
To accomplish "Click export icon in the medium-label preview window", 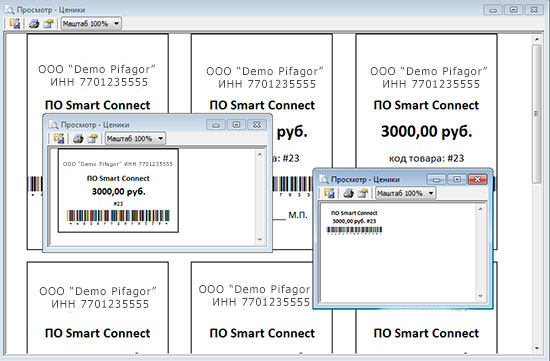I will [x=93, y=138].
